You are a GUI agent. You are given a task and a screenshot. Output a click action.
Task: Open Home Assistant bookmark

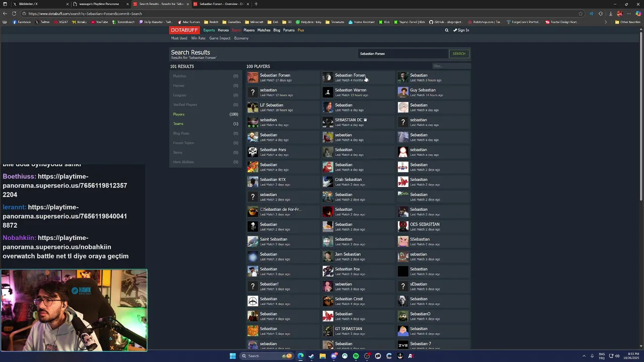click(362, 22)
